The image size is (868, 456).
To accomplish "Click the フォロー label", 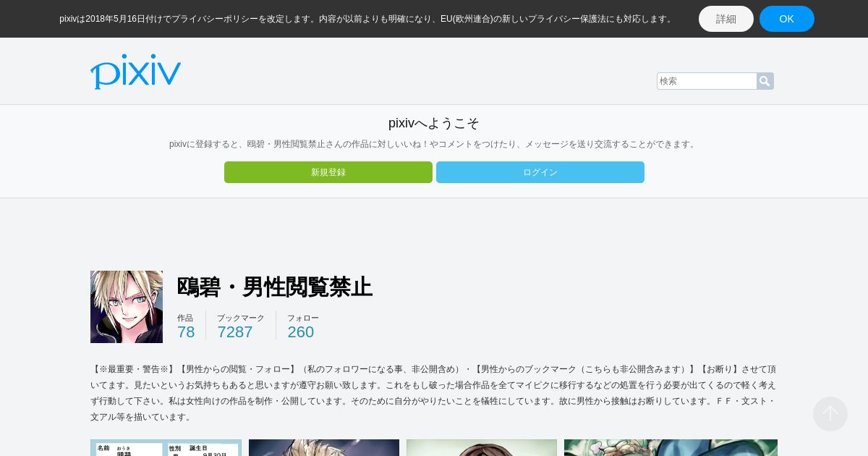I will (x=303, y=318).
